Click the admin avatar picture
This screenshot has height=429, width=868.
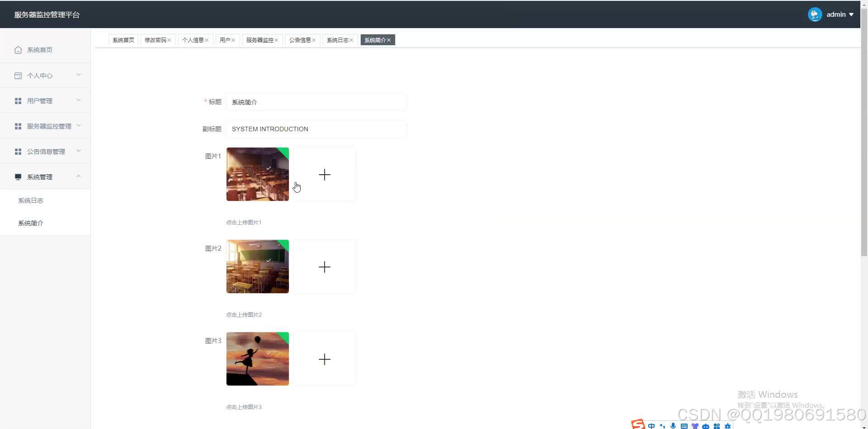pos(815,14)
